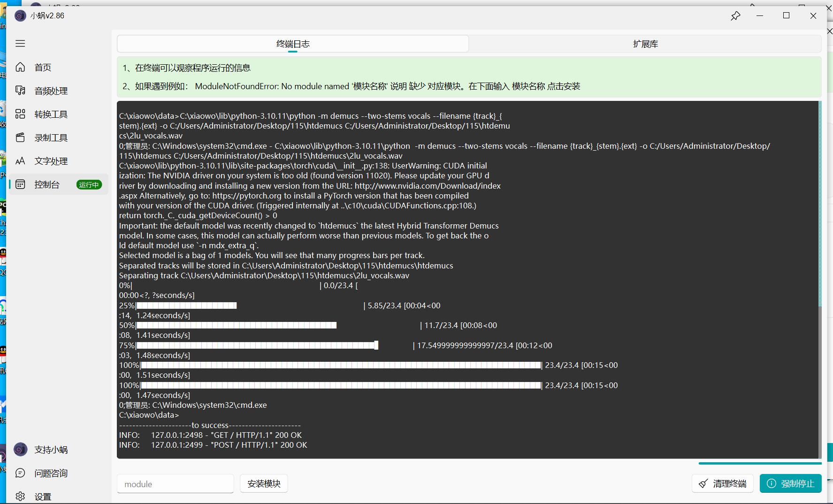Switch to 终端日志 terminal log tab
The width and height of the screenshot is (833, 504).
pyautogui.click(x=293, y=44)
